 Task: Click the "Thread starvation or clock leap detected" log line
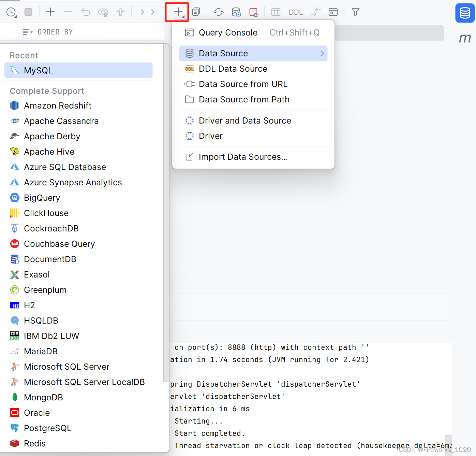(x=313, y=446)
